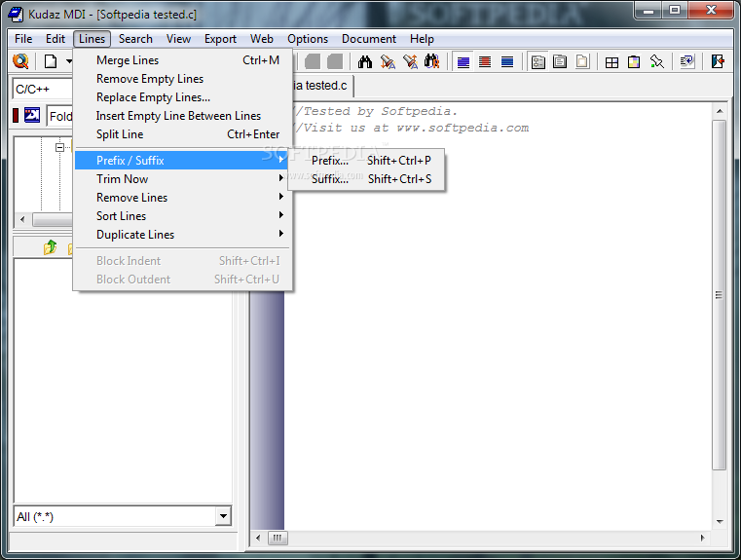Select Replace Empty Lines...
This screenshot has width=741, height=560.
pyautogui.click(x=181, y=96)
